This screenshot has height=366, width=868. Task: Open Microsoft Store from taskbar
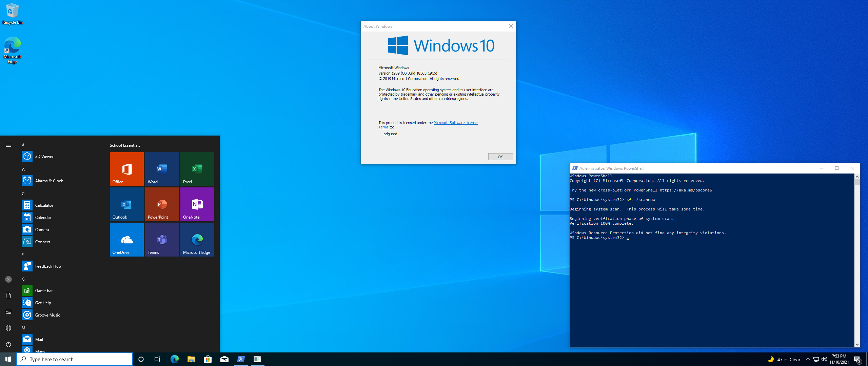208,359
